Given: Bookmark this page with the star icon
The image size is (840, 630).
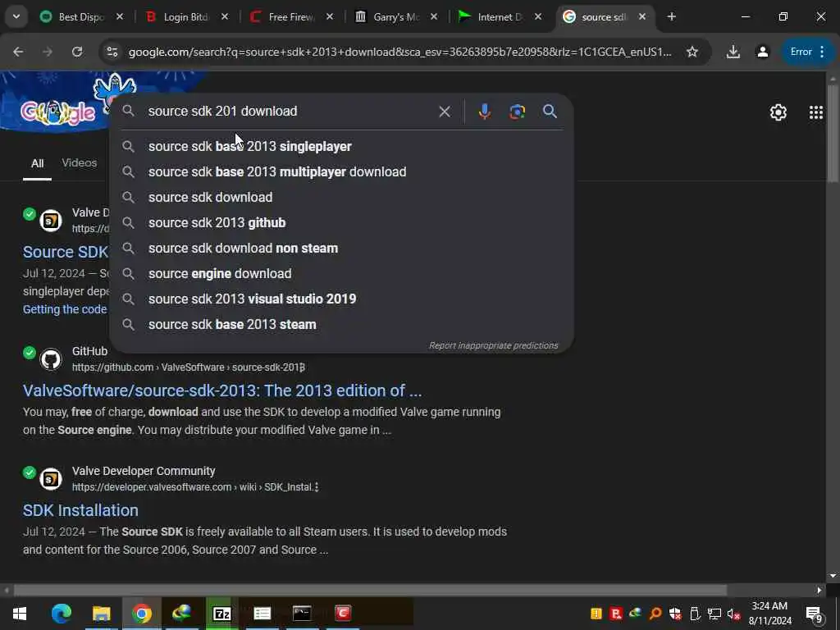Looking at the screenshot, I should click(692, 52).
